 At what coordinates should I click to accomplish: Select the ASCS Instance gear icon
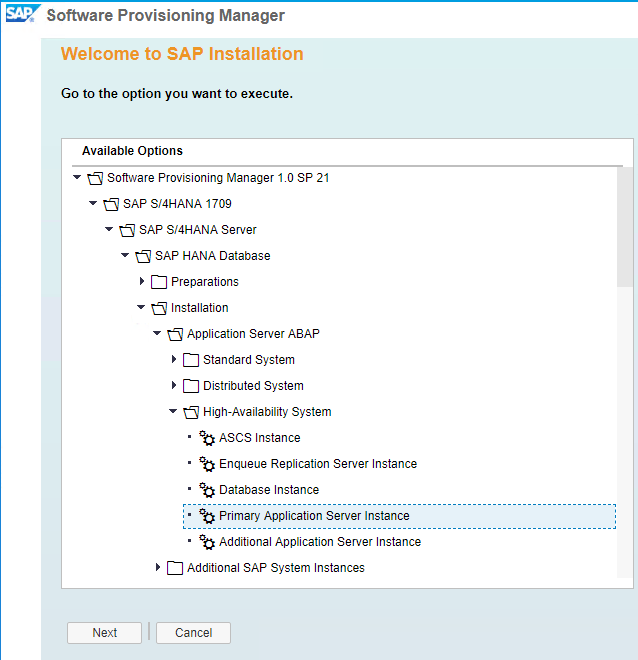point(207,438)
